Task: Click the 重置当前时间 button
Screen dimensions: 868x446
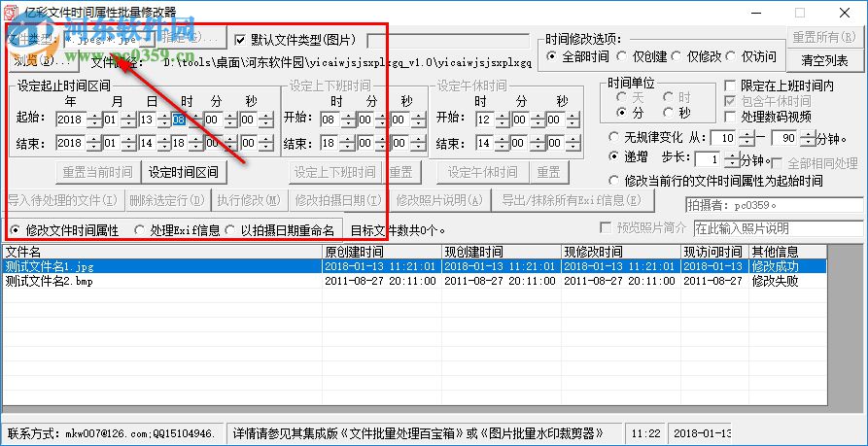Action: tap(97, 172)
